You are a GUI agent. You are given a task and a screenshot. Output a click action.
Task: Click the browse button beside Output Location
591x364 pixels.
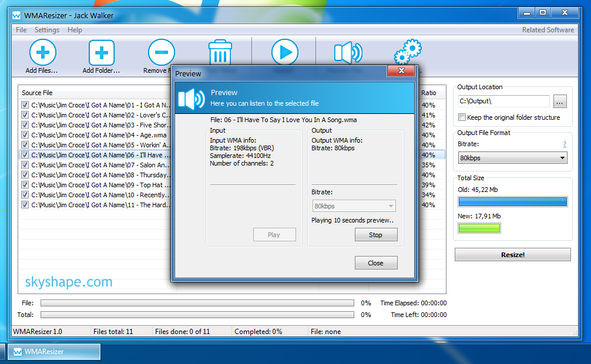pyautogui.click(x=560, y=102)
